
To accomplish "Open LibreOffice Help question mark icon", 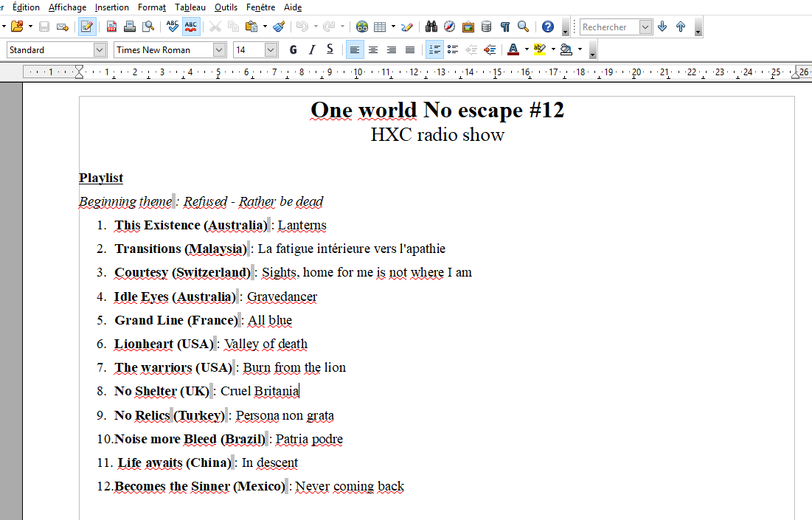I will pos(548,27).
